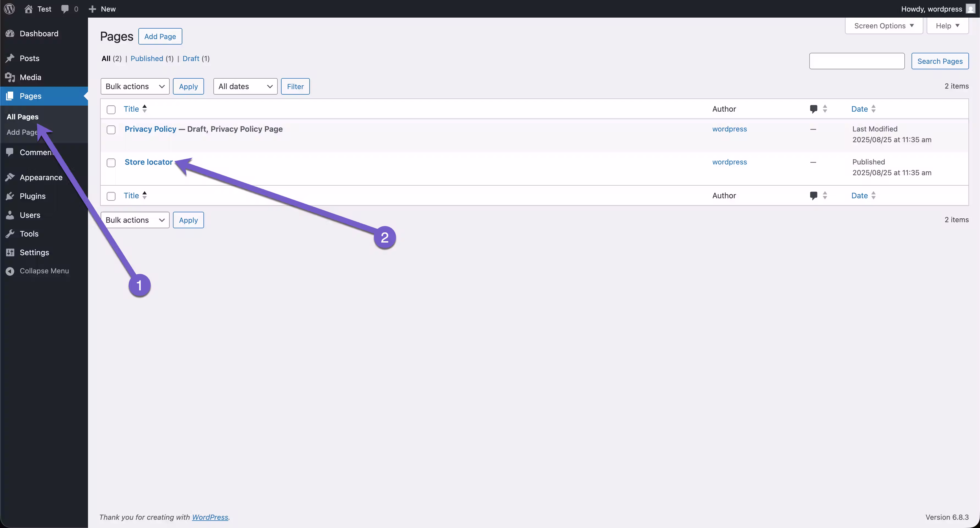Click the Add Page button
The width and height of the screenshot is (980, 528).
point(160,36)
